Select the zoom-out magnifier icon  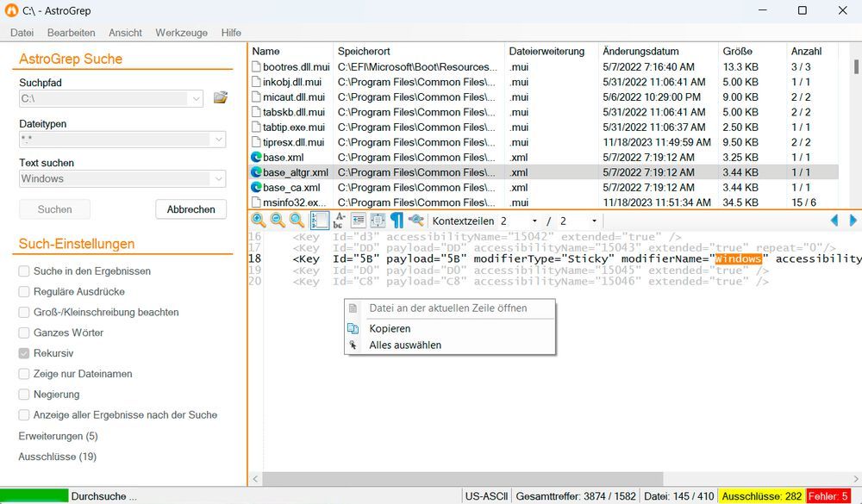[x=277, y=221]
